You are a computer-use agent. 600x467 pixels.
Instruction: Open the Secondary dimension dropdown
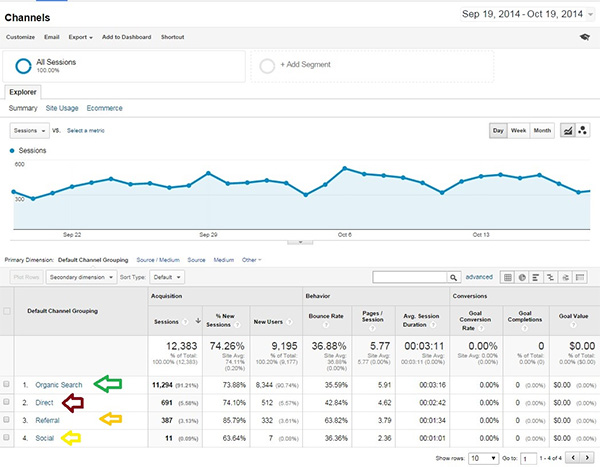point(82,276)
